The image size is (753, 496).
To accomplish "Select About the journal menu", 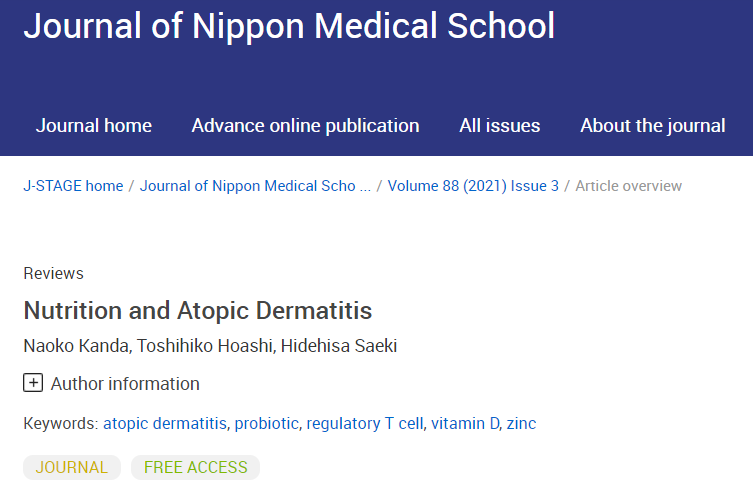I will click(653, 126).
